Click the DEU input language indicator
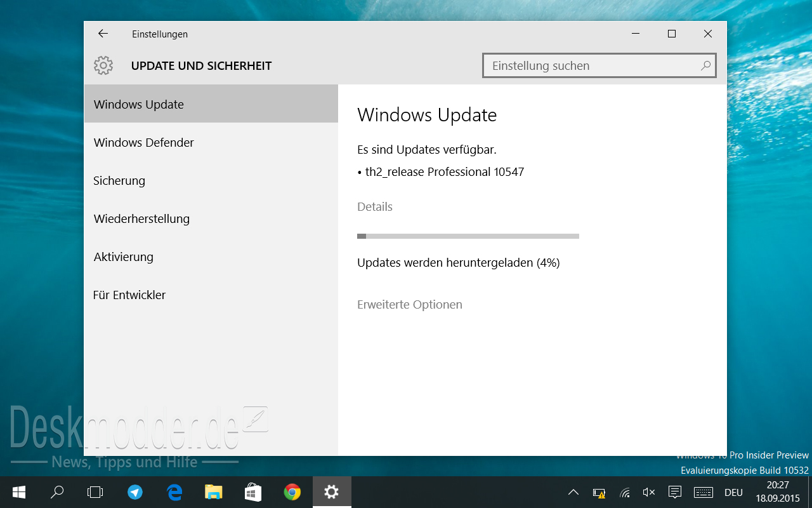Screen dimensions: 812x508 [733, 492]
